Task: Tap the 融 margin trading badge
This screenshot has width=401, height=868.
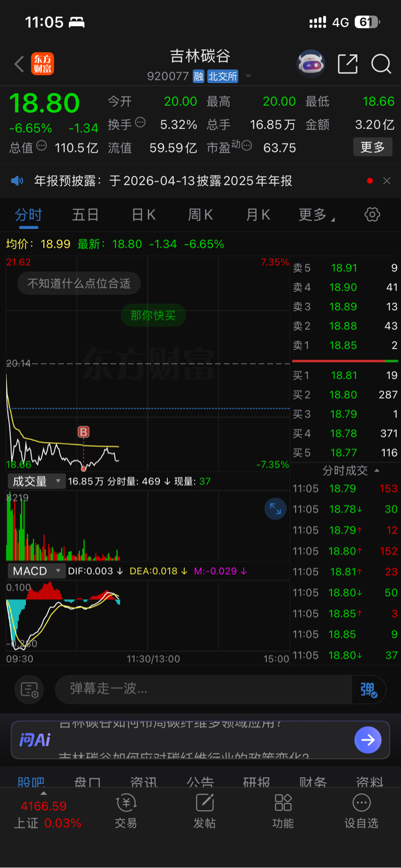Action: click(x=198, y=77)
